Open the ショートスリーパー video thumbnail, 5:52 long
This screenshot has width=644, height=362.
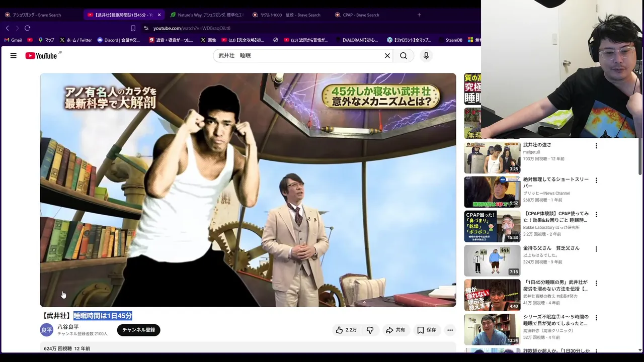[492, 192]
